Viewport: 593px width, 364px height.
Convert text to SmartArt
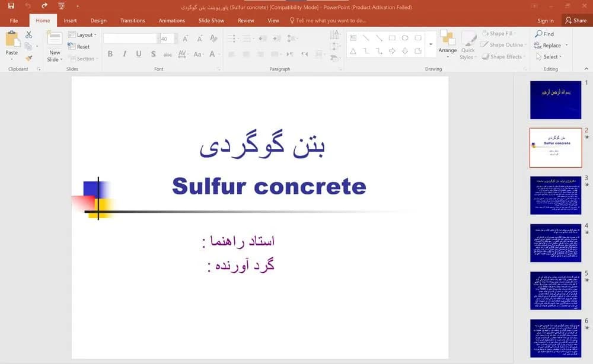tap(334, 58)
